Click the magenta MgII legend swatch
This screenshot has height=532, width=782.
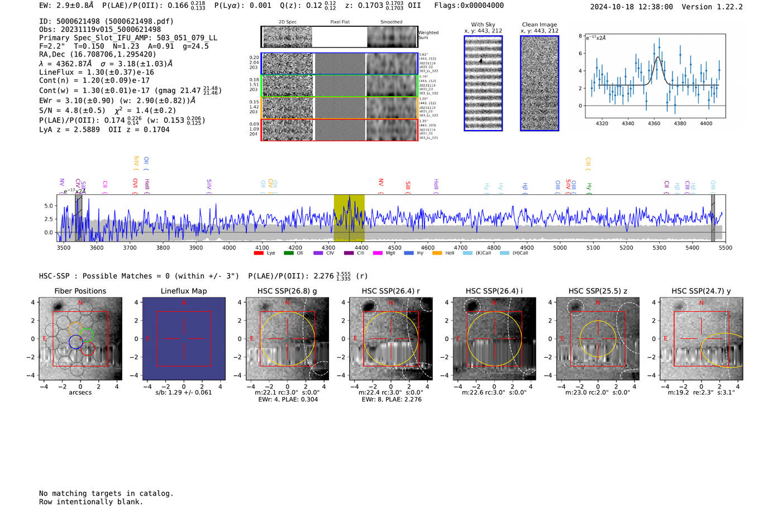378,253
